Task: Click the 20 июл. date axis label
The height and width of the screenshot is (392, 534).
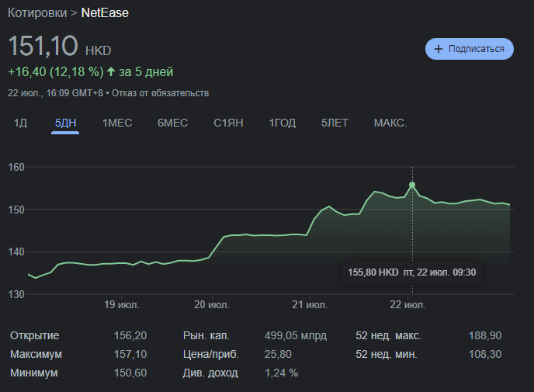Action: coord(211,306)
